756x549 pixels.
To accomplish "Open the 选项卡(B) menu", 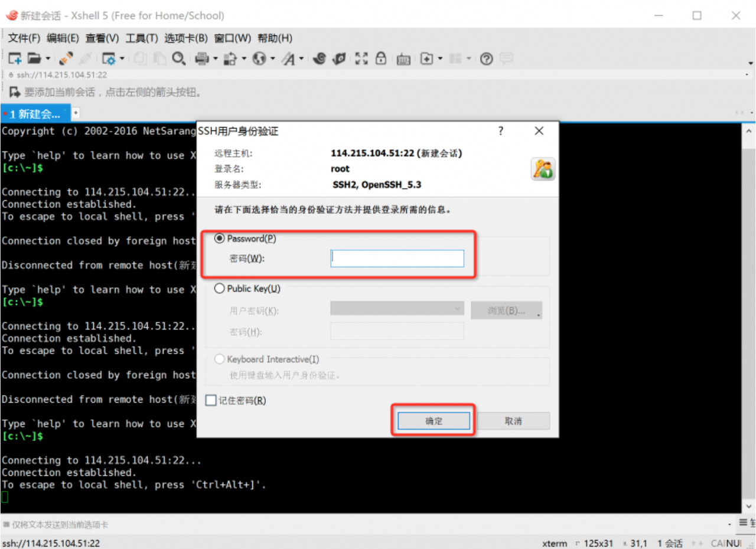I will tap(186, 38).
